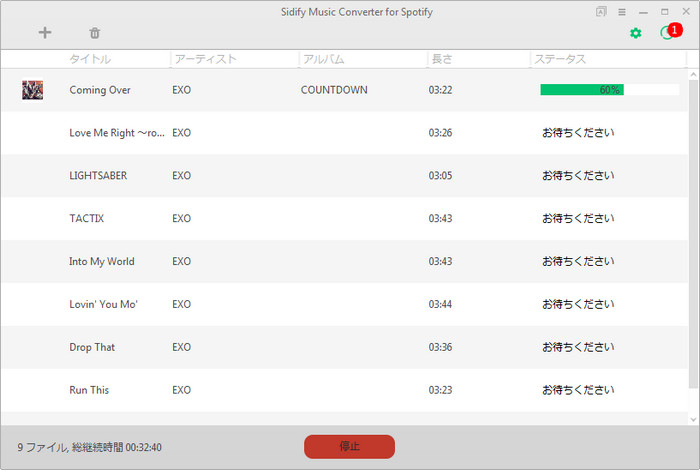Click the 9 ファイル total duration status text
The image size is (700, 470).
coord(90,447)
